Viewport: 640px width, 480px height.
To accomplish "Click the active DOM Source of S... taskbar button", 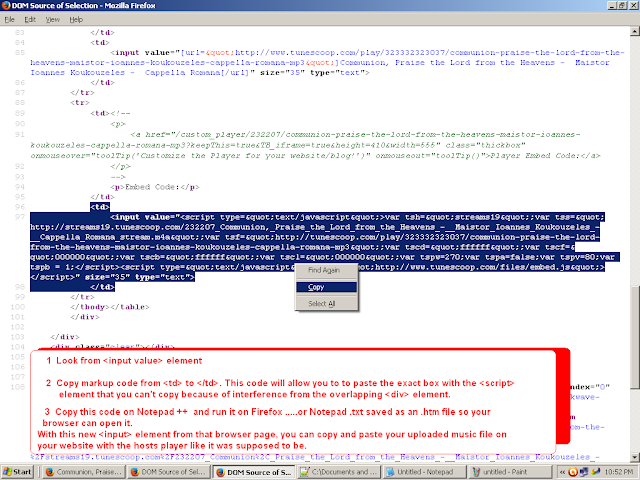I will click(253, 472).
